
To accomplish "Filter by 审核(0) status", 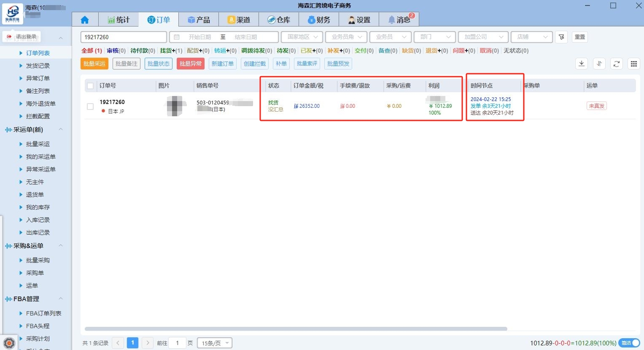I will coord(116,51).
